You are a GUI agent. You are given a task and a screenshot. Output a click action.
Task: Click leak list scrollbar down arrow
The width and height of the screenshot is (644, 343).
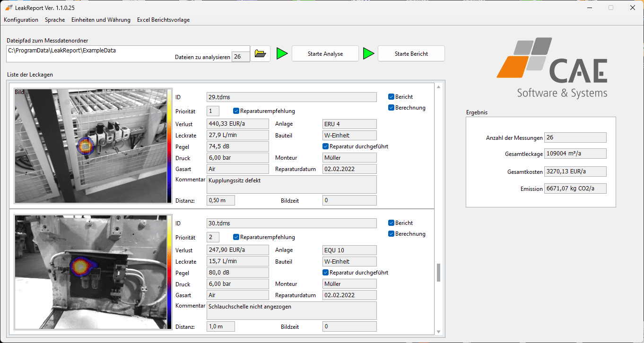pyautogui.click(x=438, y=332)
